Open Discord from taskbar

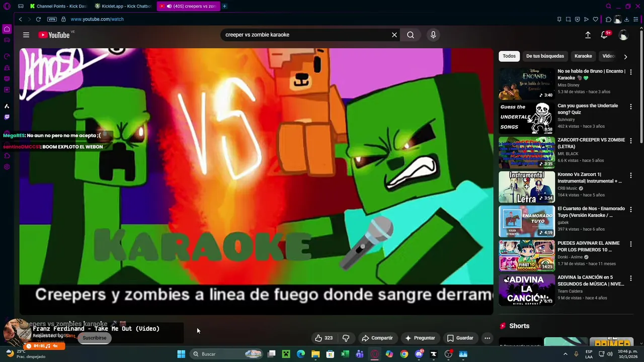point(419,354)
